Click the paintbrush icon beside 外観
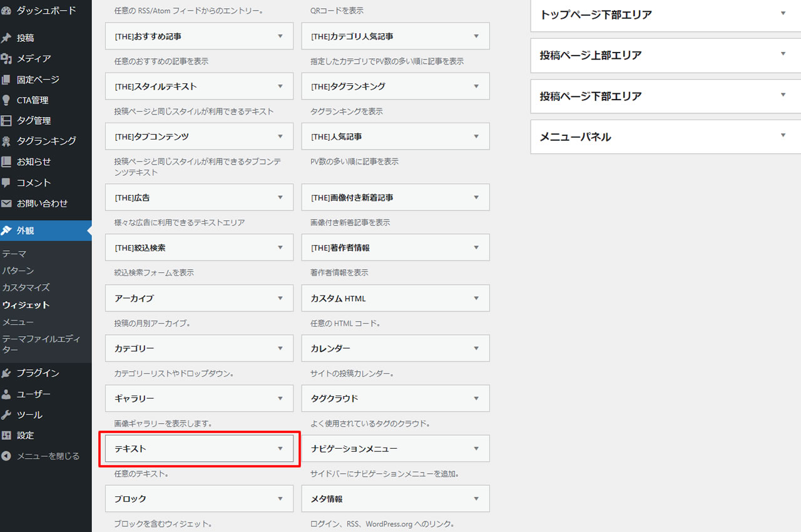 point(6,230)
